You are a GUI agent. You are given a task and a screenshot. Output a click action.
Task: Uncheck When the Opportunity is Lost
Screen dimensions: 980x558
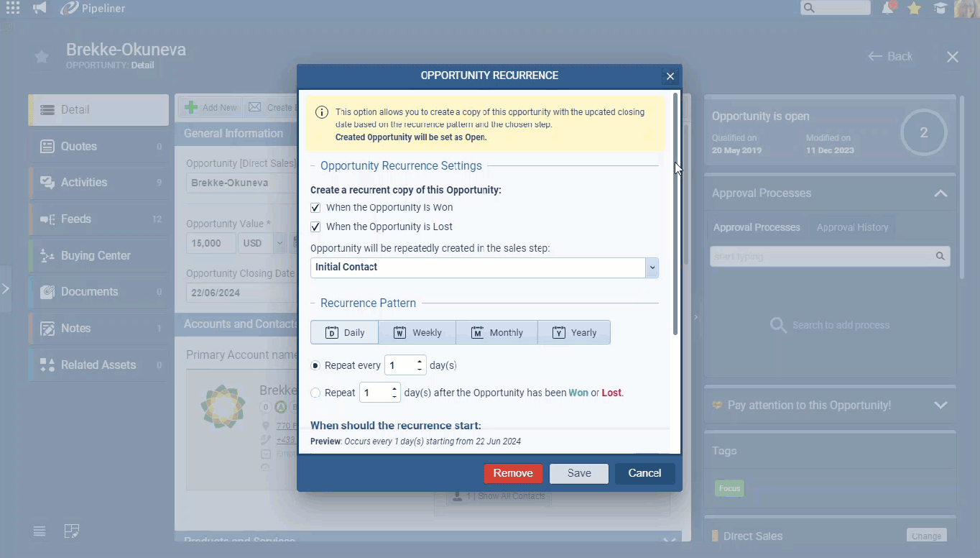pyautogui.click(x=315, y=227)
